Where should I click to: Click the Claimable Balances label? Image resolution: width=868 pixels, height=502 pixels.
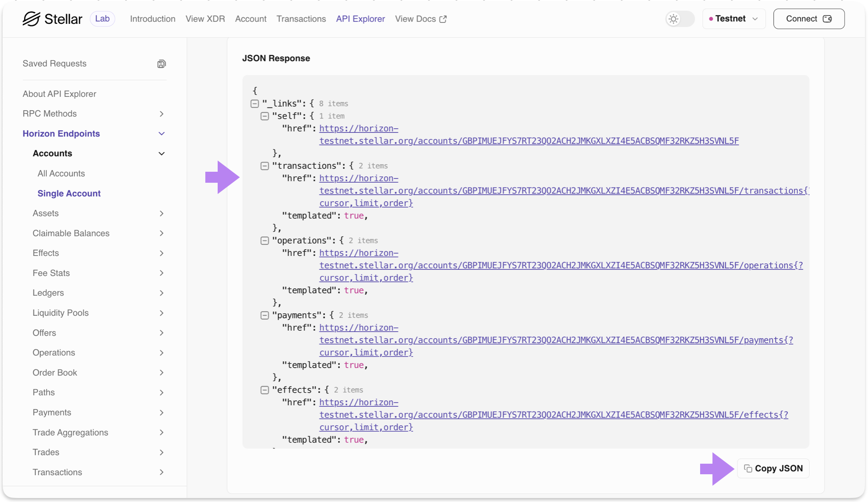pos(71,233)
